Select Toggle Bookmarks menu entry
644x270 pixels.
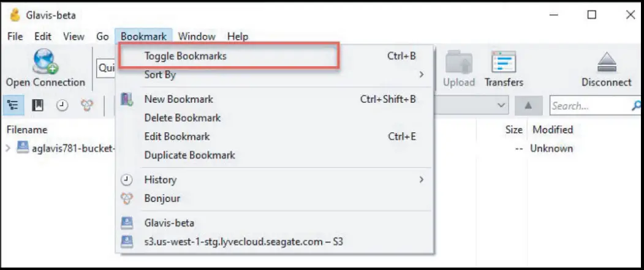(185, 56)
